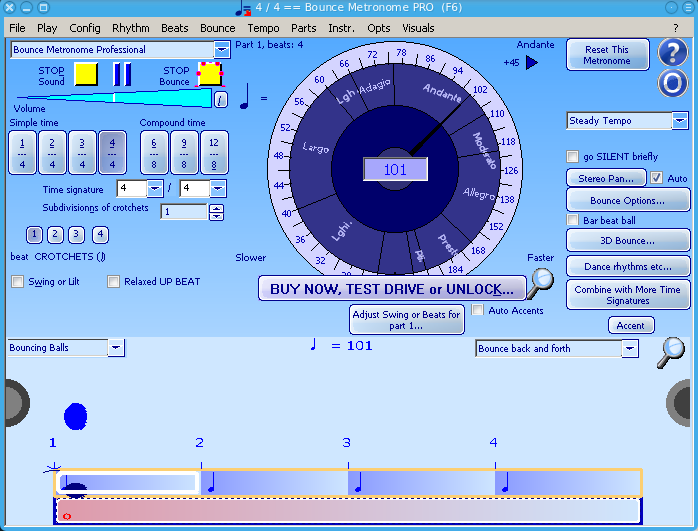This screenshot has width=698, height=531.
Task: Click the blue +45 tempo arrow
Action: [532, 62]
